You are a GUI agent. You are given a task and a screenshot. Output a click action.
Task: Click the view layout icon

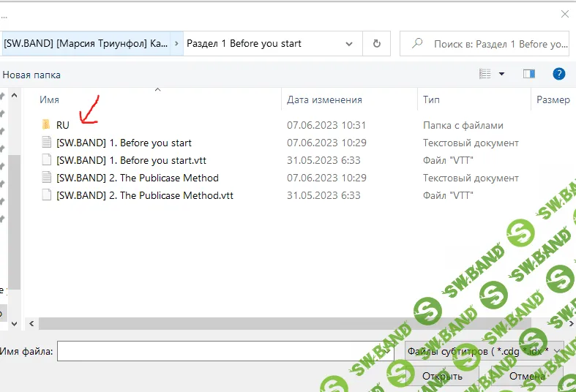(485, 74)
